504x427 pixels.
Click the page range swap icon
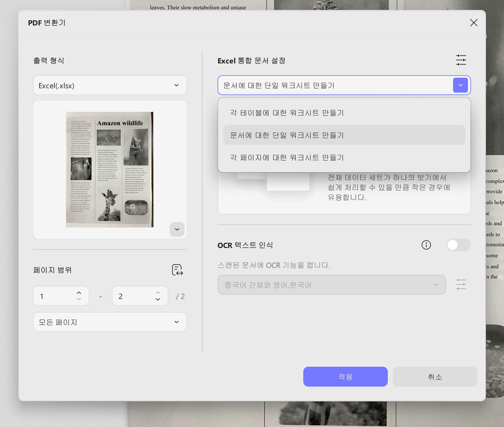point(177,270)
